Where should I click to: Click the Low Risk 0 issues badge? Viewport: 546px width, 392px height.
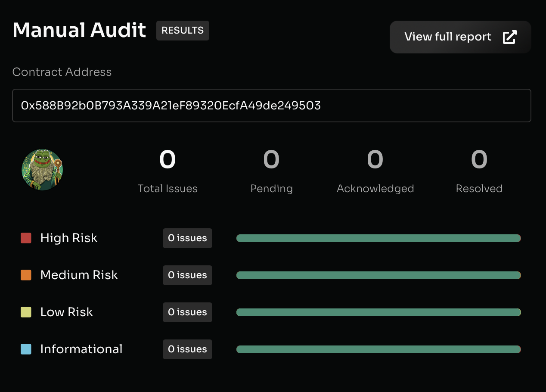187,312
